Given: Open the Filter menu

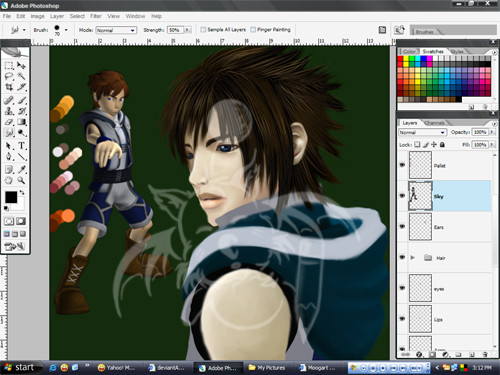Looking at the screenshot, I should tap(96, 16).
